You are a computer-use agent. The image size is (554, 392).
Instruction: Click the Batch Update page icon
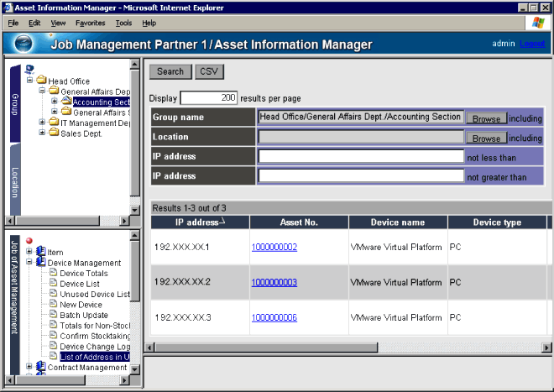coord(53,316)
